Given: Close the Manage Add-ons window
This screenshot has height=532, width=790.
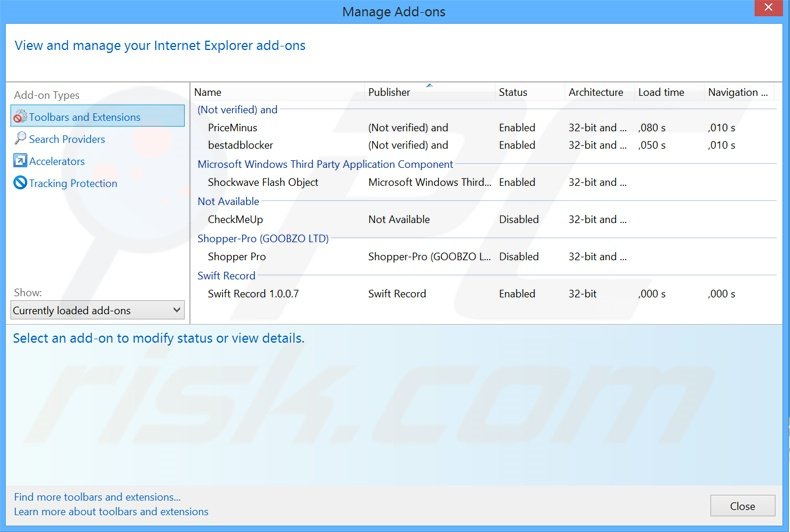Looking at the screenshot, I should (x=768, y=8).
